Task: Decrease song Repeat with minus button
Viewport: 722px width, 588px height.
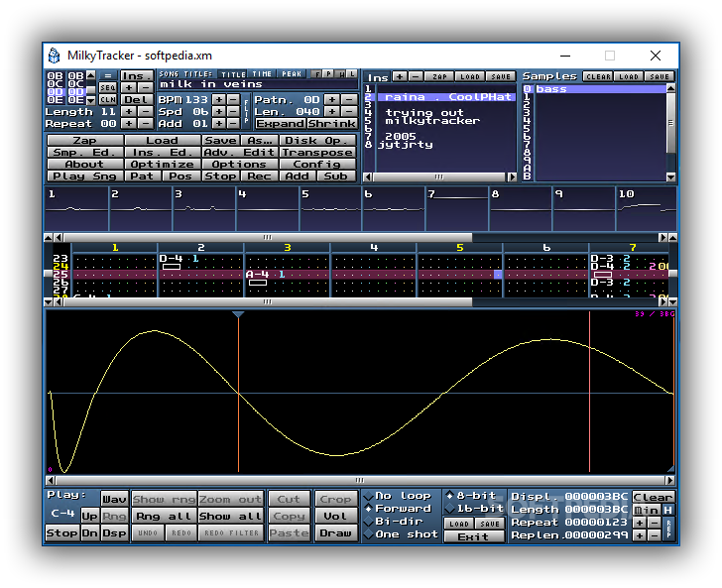Action: 146,123
